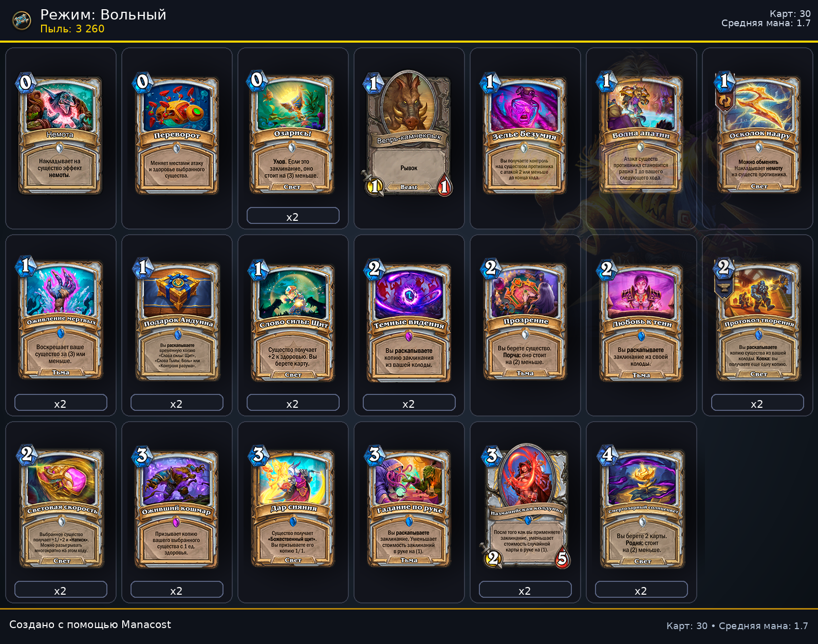Open the Переворот card

tap(176, 136)
